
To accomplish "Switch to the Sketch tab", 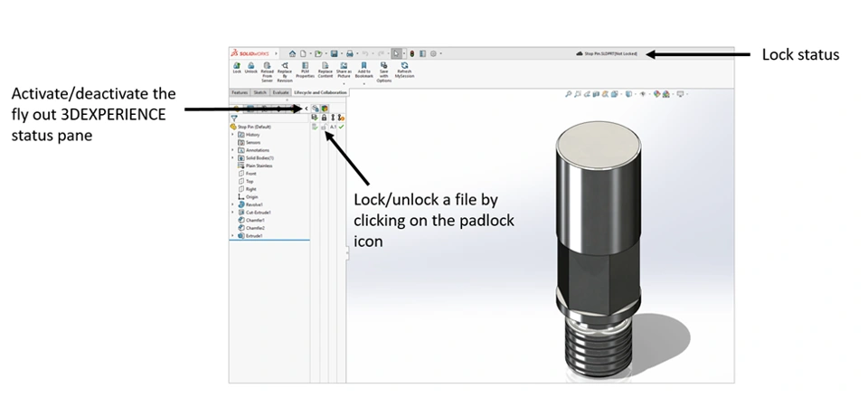I will pyautogui.click(x=260, y=92).
